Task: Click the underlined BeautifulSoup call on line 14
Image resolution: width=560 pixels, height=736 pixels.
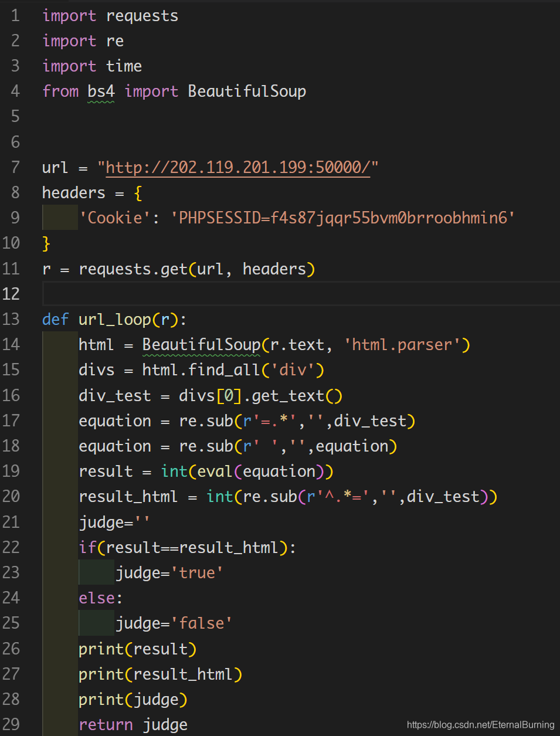Action: tap(201, 344)
